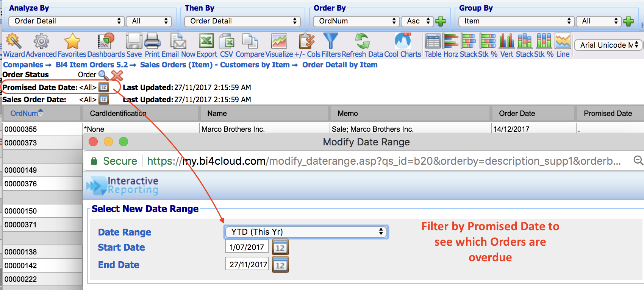
Task: Click Name column header
Action: point(217,113)
